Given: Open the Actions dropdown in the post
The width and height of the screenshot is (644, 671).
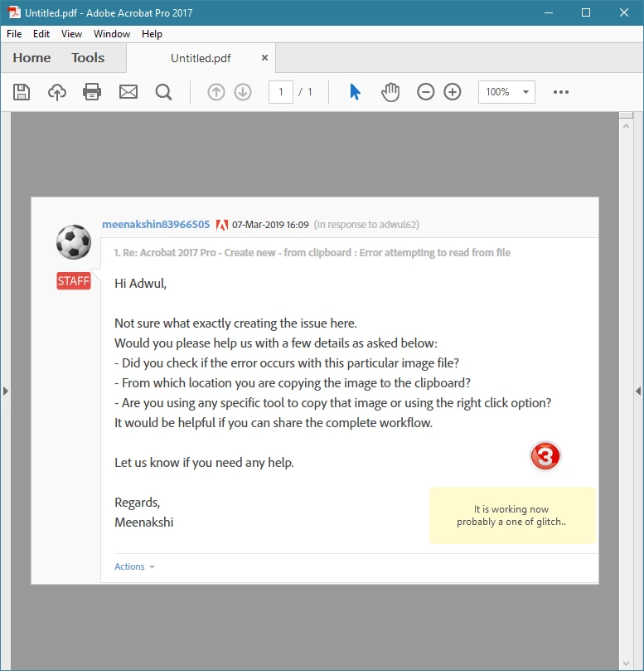Looking at the screenshot, I should 134,566.
